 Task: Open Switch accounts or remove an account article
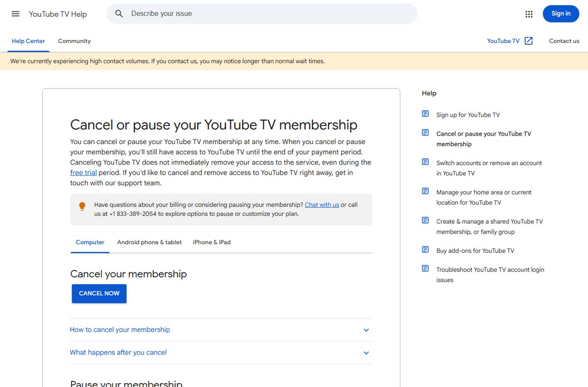point(489,168)
